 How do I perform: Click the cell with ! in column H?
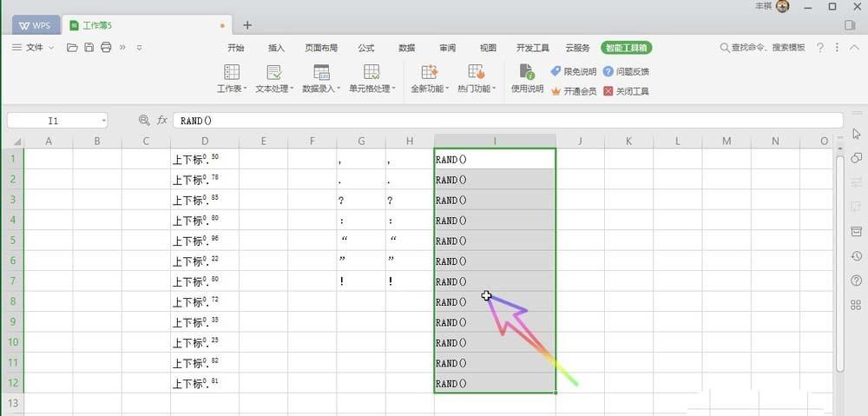[410, 281]
